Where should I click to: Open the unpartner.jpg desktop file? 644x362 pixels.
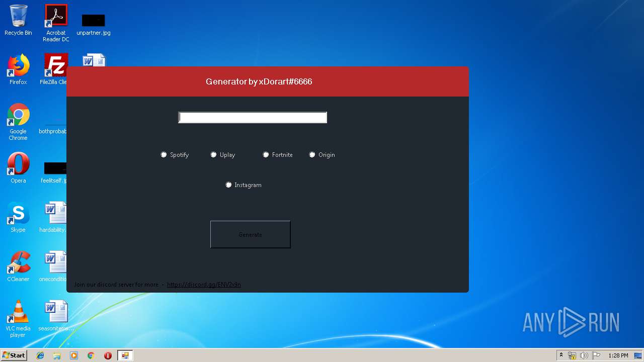94,25
